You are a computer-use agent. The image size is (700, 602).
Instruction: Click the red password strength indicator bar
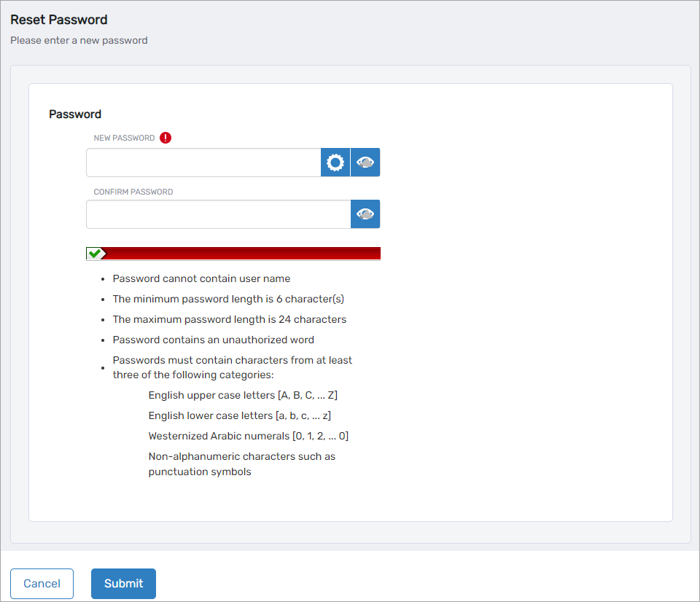click(x=241, y=253)
